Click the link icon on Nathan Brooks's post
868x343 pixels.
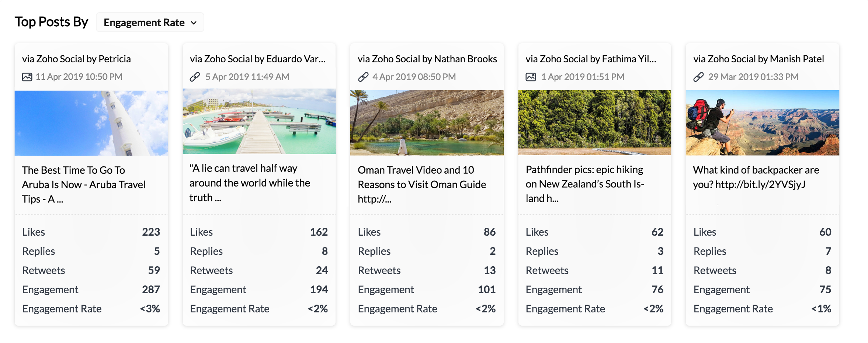[x=363, y=77]
